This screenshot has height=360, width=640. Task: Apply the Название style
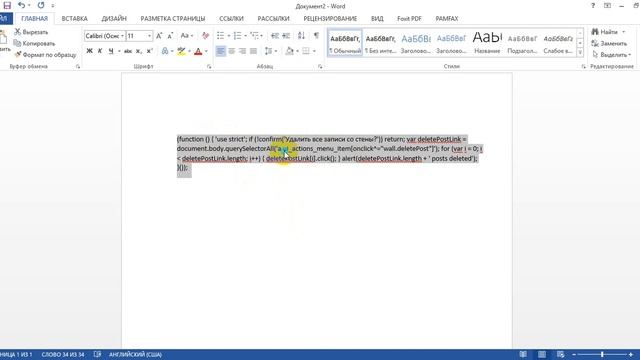tap(487, 42)
